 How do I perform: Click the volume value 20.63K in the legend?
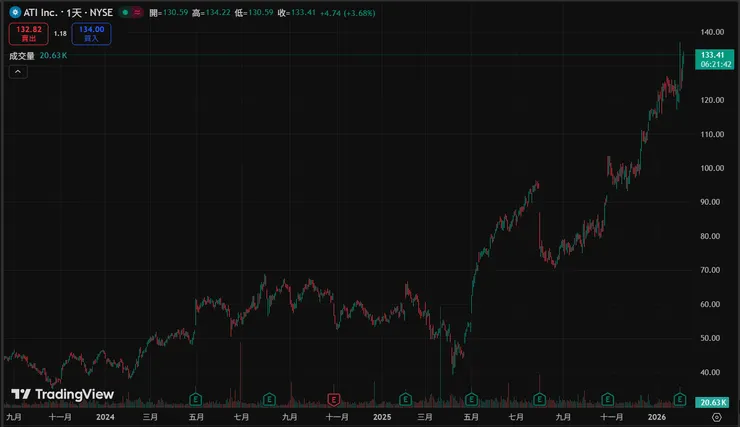point(53,56)
